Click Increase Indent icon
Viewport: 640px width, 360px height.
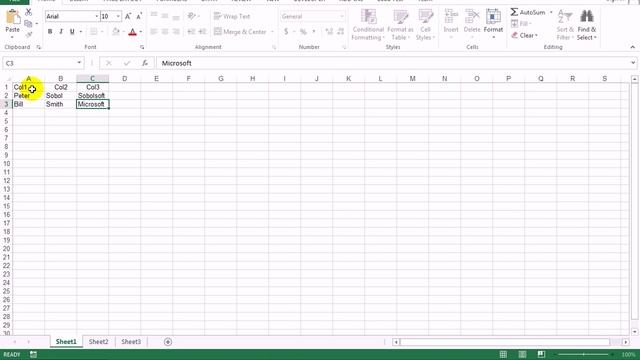pyautogui.click(x=202, y=31)
